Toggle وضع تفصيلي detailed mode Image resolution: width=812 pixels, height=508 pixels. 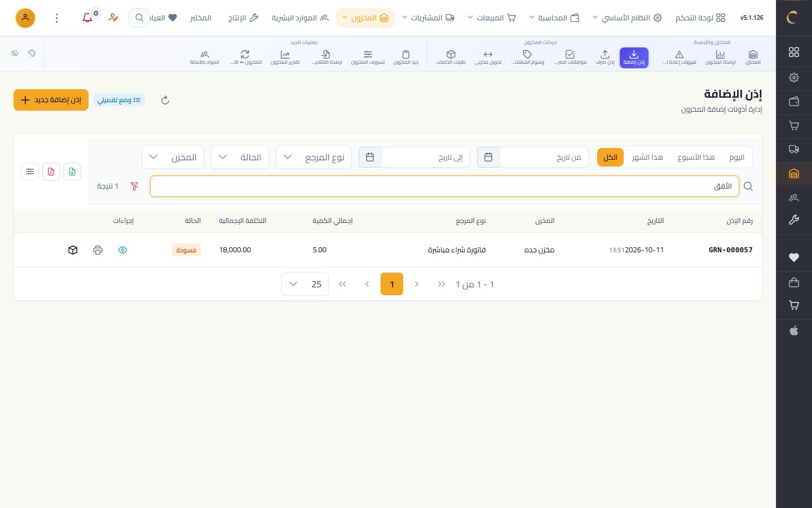tap(119, 100)
